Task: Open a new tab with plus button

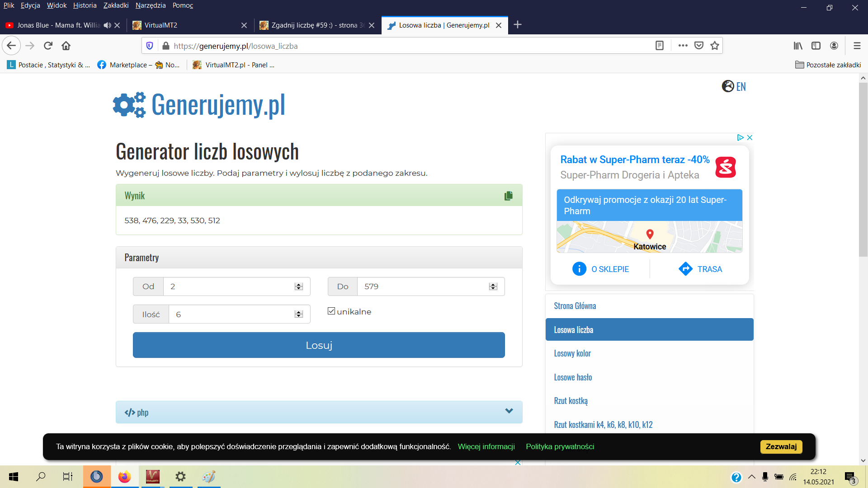Action: (518, 25)
